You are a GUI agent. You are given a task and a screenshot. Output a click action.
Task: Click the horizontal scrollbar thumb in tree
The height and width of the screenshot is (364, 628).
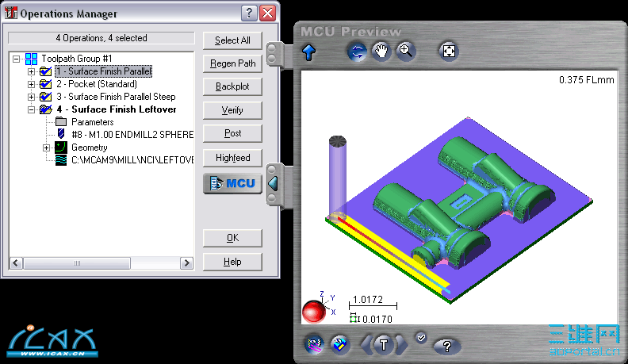(x=77, y=263)
